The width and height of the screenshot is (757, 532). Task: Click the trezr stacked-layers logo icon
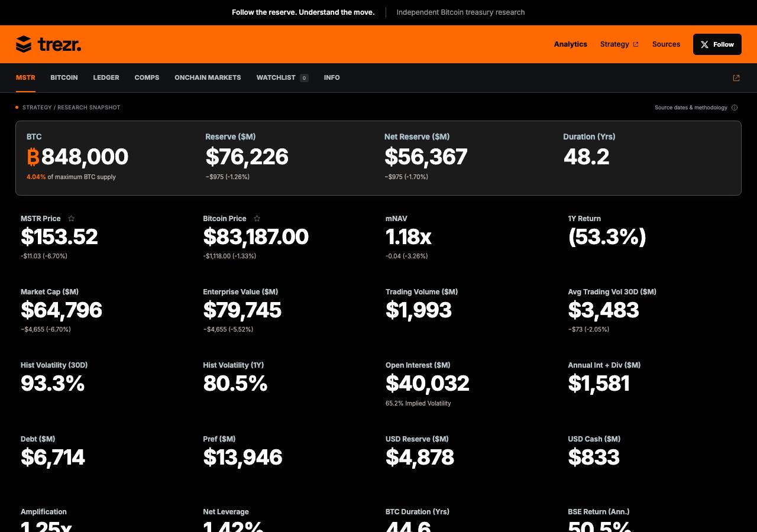[x=24, y=44]
